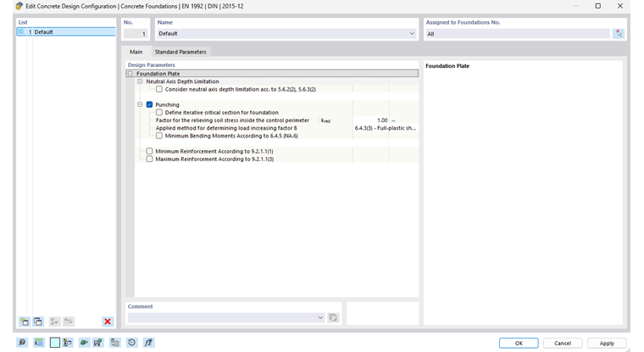Collapse the Foundation Plate section
Image resolution: width=644 pixels, height=352 pixels.
coord(130,74)
